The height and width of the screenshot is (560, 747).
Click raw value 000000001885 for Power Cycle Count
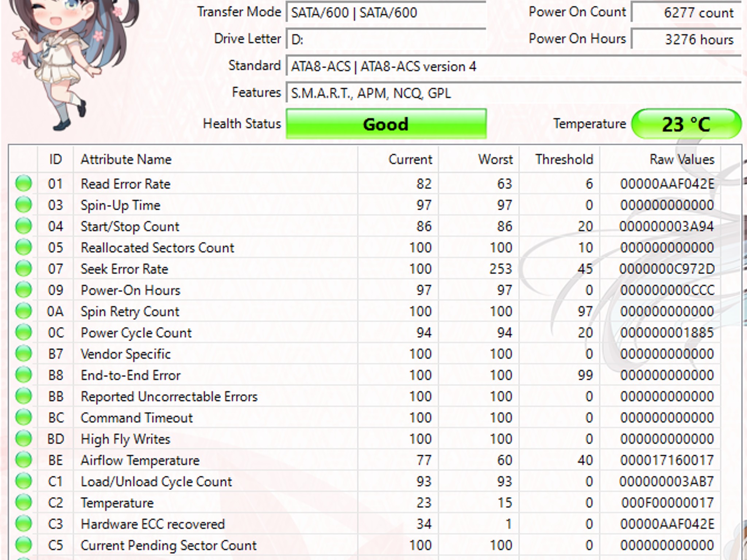click(667, 333)
